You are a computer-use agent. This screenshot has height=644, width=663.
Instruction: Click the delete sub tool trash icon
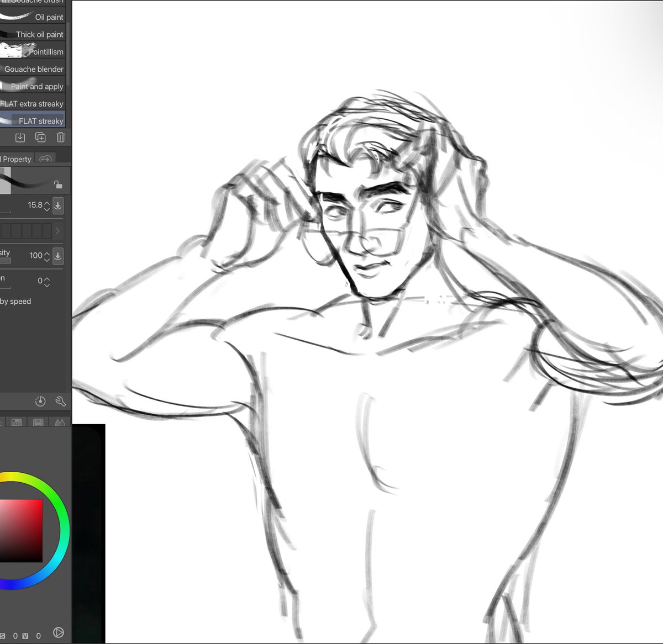61,138
